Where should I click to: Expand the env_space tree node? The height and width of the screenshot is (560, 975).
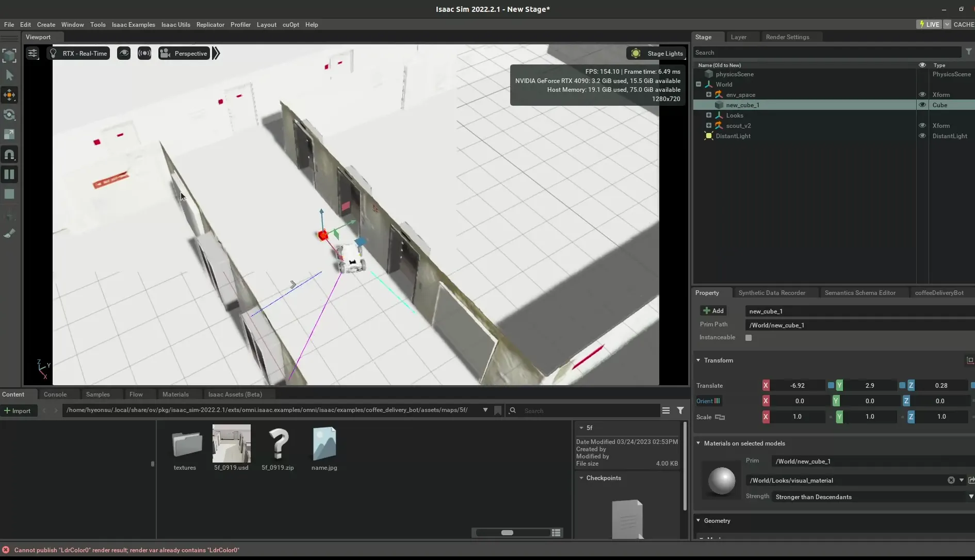coord(708,94)
